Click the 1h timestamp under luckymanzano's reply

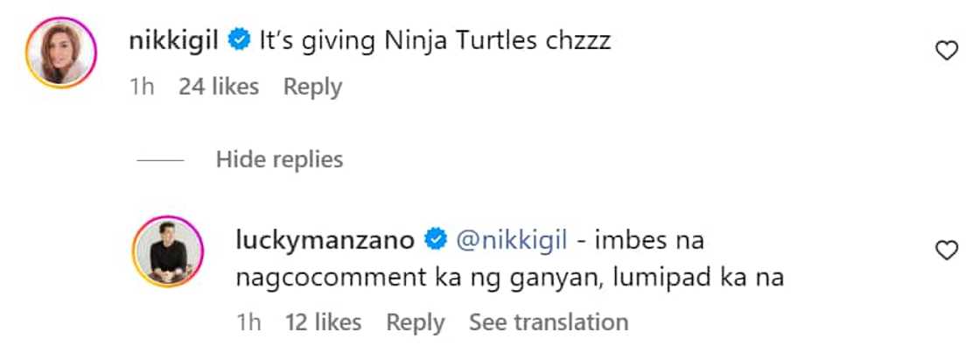click(248, 322)
